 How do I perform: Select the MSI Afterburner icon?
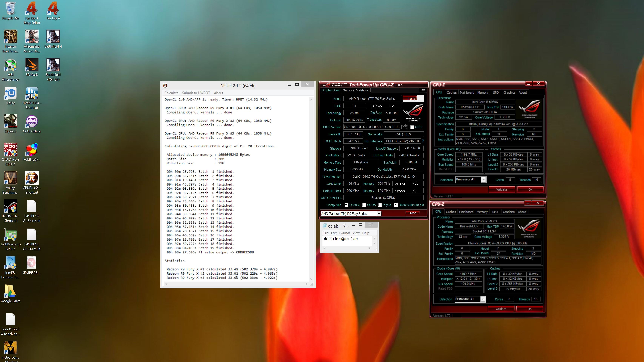point(11,69)
